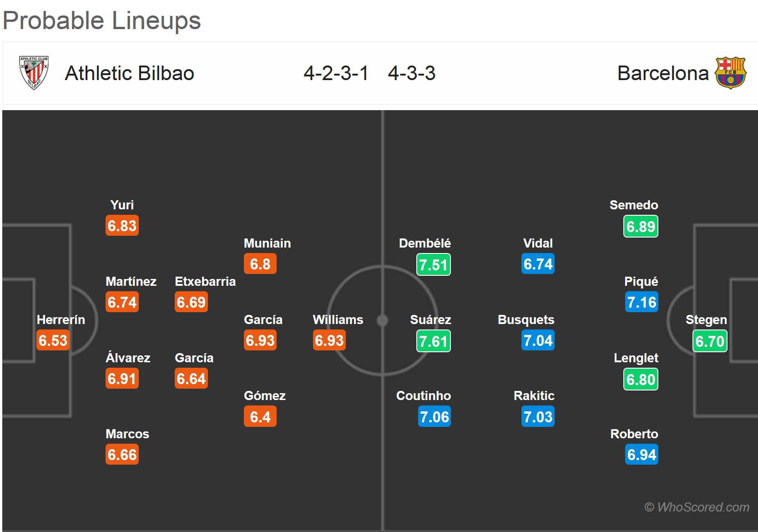The image size is (758, 532).
Task: Select the player name Coutinho
Action: [x=424, y=395]
